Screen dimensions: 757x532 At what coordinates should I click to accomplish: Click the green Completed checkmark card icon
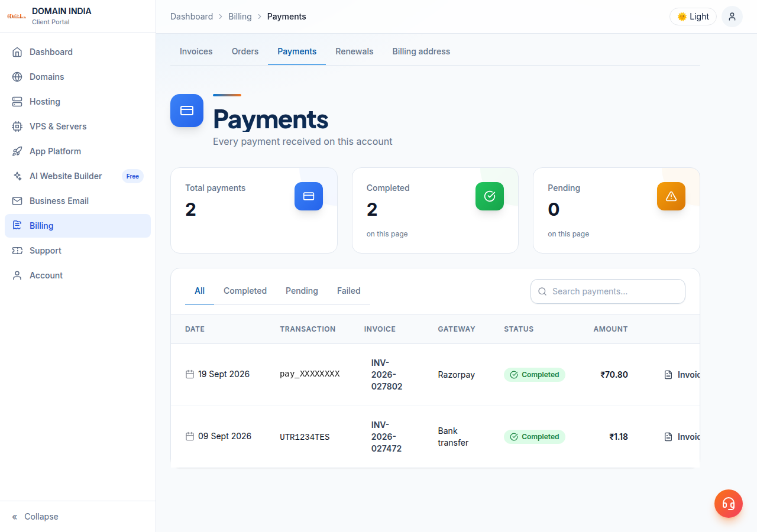point(490,196)
